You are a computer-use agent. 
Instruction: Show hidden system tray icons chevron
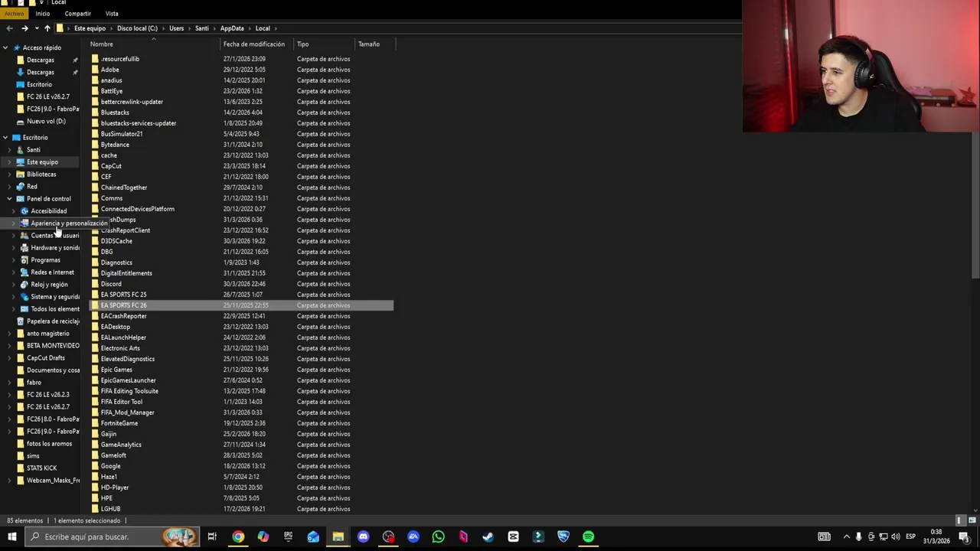pyautogui.click(x=846, y=536)
